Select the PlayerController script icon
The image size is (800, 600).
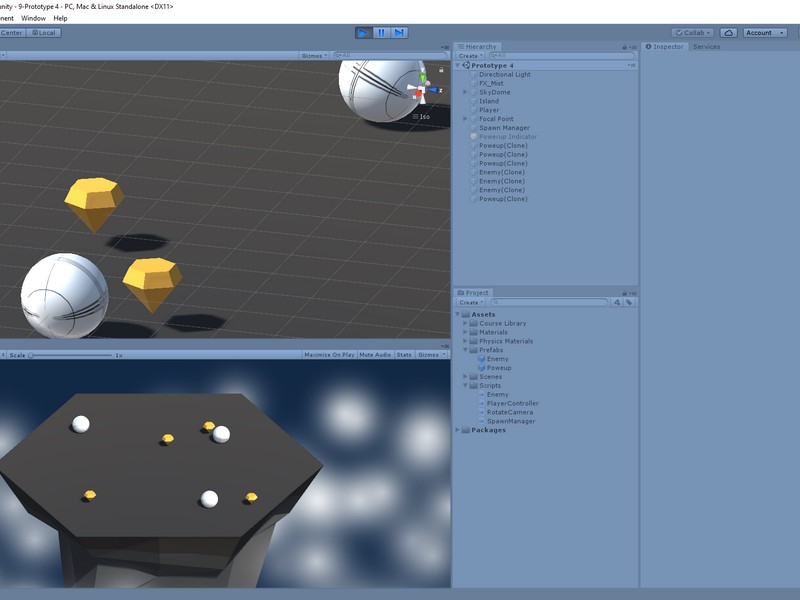pos(481,404)
